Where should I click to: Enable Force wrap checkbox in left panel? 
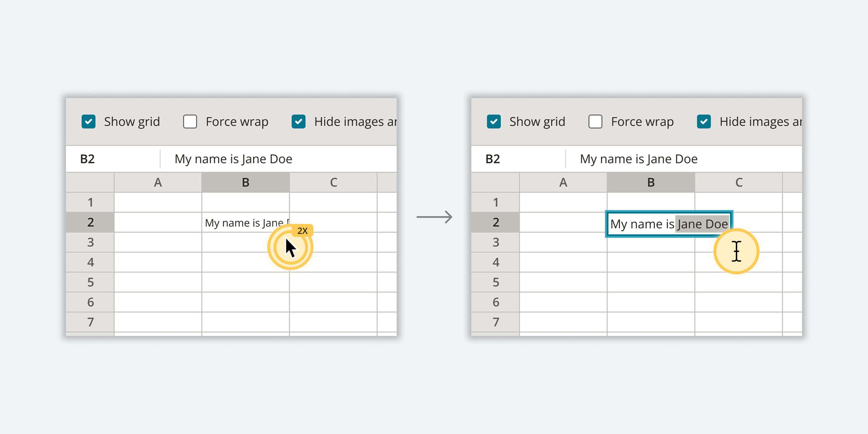tap(190, 122)
